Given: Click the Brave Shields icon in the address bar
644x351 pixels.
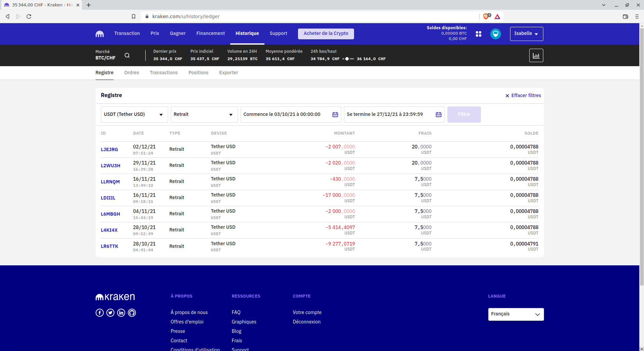Looking at the screenshot, I should [486, 16].
